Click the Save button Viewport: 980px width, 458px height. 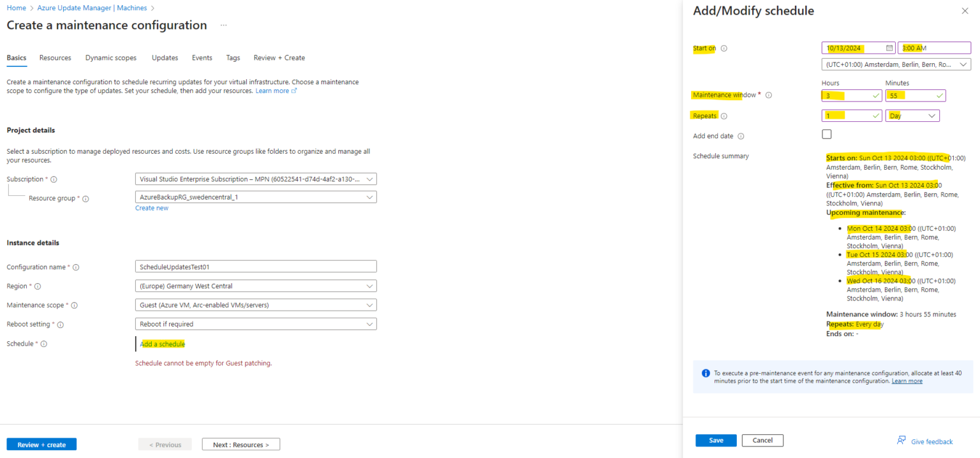[x=716, y=440]
